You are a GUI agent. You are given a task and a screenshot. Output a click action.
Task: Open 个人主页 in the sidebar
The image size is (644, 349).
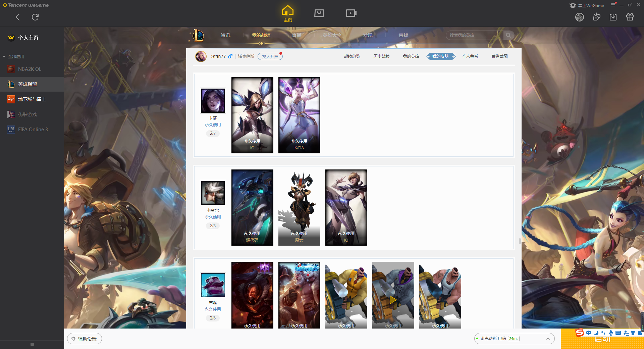coord(29,38)
